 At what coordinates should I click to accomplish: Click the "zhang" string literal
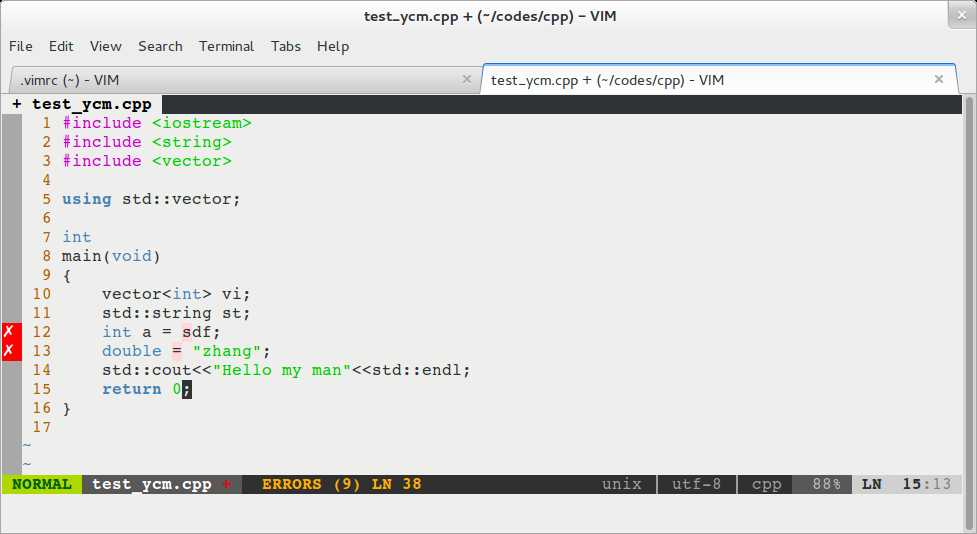click(x=227, y=351)
